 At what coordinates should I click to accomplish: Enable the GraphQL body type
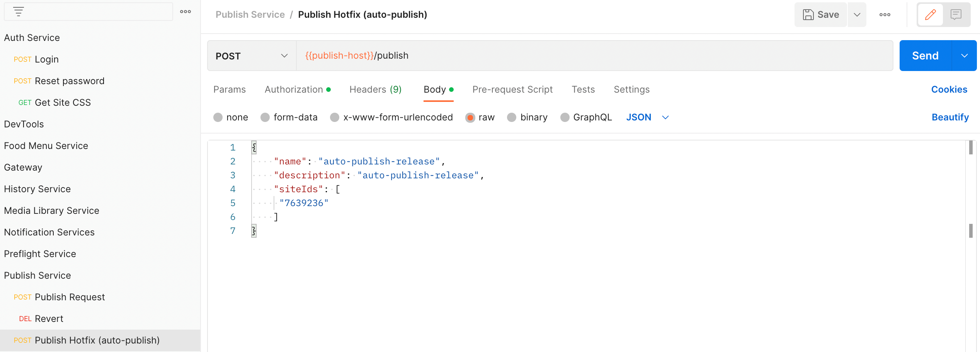[x=565, y=117]
